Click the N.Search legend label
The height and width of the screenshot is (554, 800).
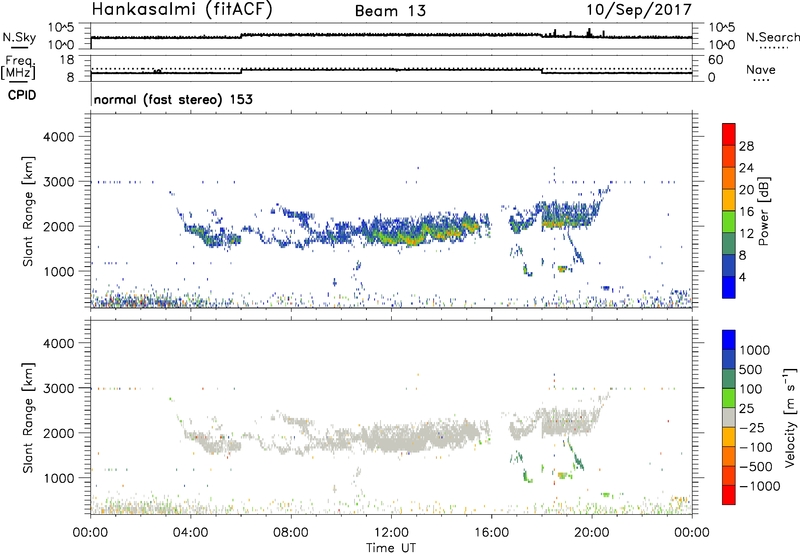[x=772, y=37]
